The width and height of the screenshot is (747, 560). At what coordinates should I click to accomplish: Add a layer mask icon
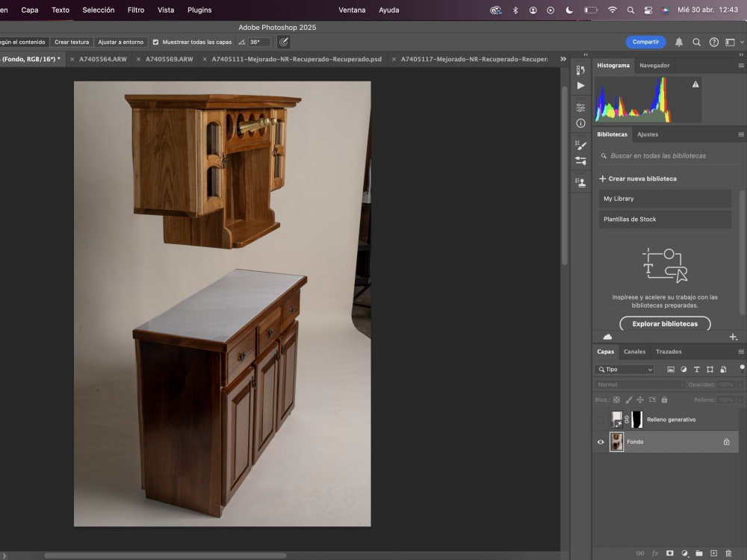click(670, 553)
